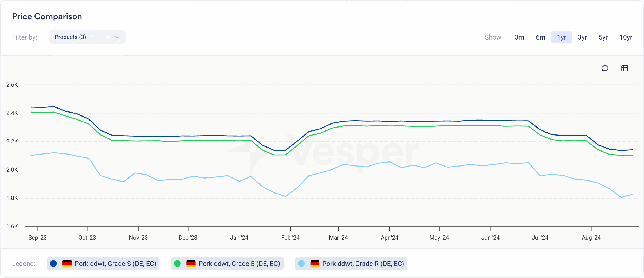Click the green Grade E color dot
The image size is (644, 278).
tap(177, 264)
